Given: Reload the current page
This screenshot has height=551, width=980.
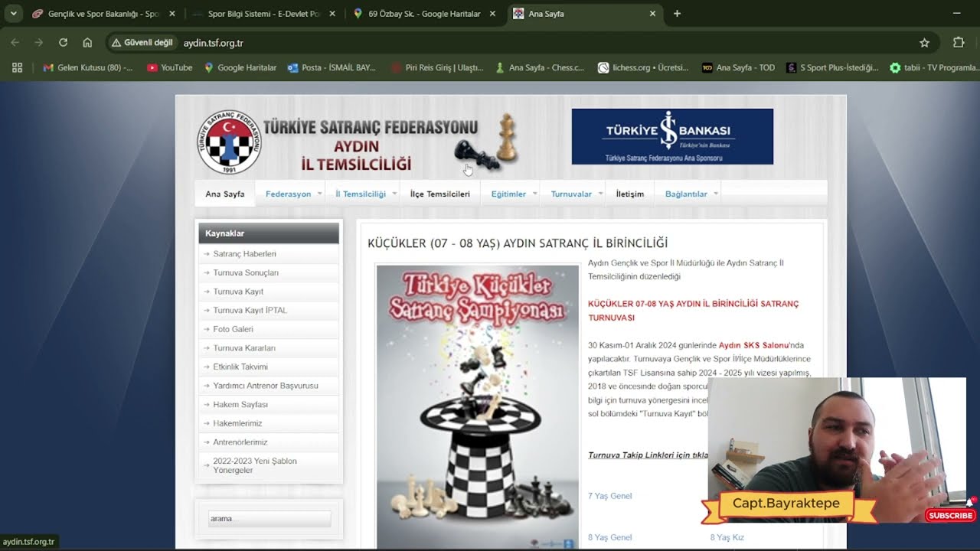Looking at the screenshot, I should click(64, 43).
